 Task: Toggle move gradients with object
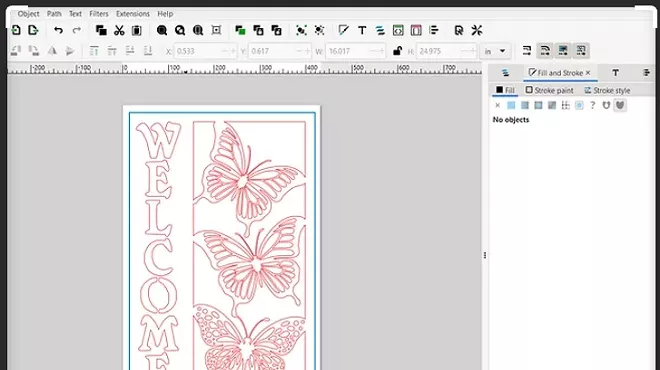pyautogui.click(x=563, y=51)
